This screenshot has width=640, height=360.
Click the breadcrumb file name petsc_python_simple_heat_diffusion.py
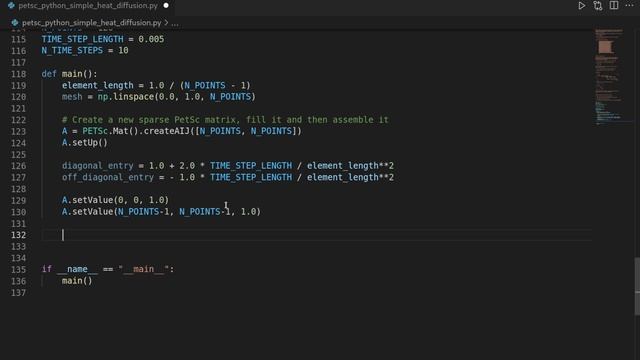[91, 23]
